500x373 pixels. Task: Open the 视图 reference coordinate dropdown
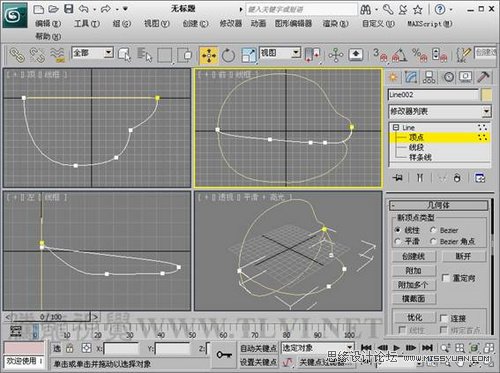(296, 53)
